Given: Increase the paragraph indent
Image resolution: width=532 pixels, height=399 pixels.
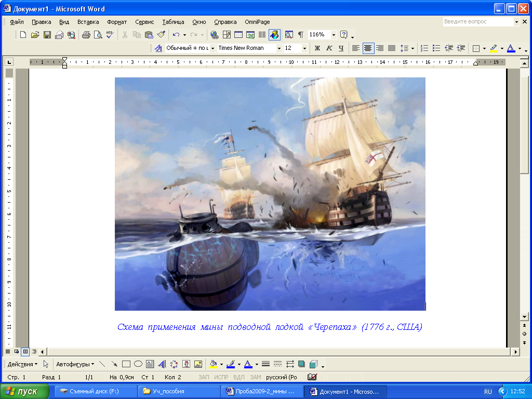Looking at the screenshot, I should pos(461,48).
